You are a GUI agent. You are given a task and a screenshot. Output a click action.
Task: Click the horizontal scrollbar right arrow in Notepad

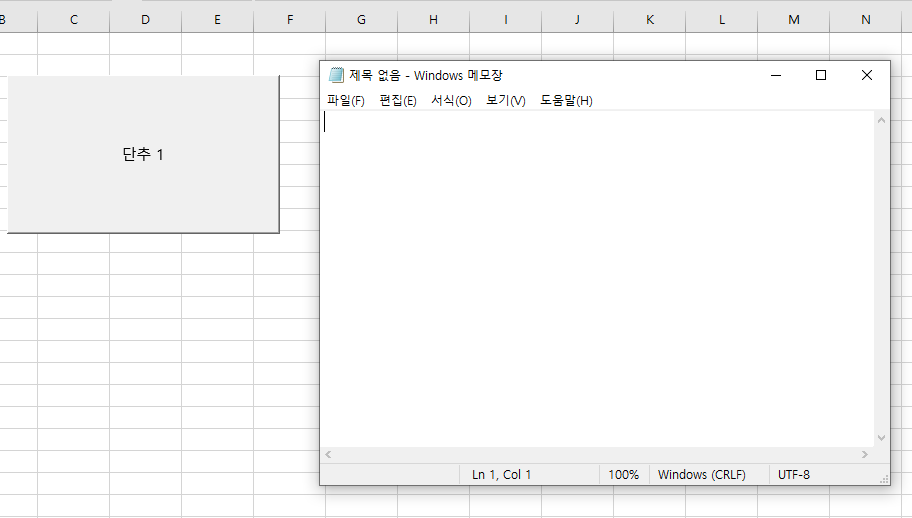(865, 455)
